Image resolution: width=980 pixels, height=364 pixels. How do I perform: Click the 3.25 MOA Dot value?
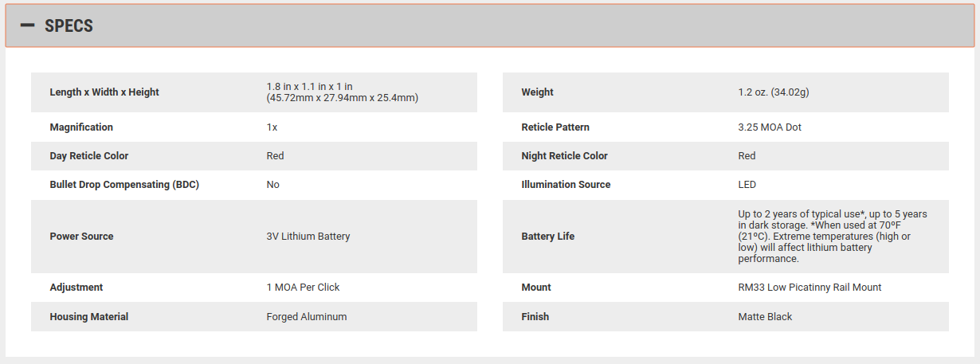[770, 127]
